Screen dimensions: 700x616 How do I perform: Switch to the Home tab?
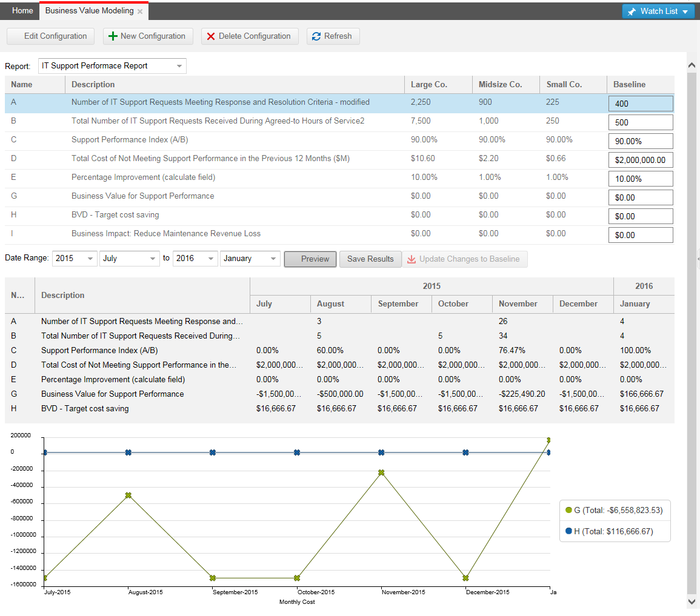[x=22, y=11]
